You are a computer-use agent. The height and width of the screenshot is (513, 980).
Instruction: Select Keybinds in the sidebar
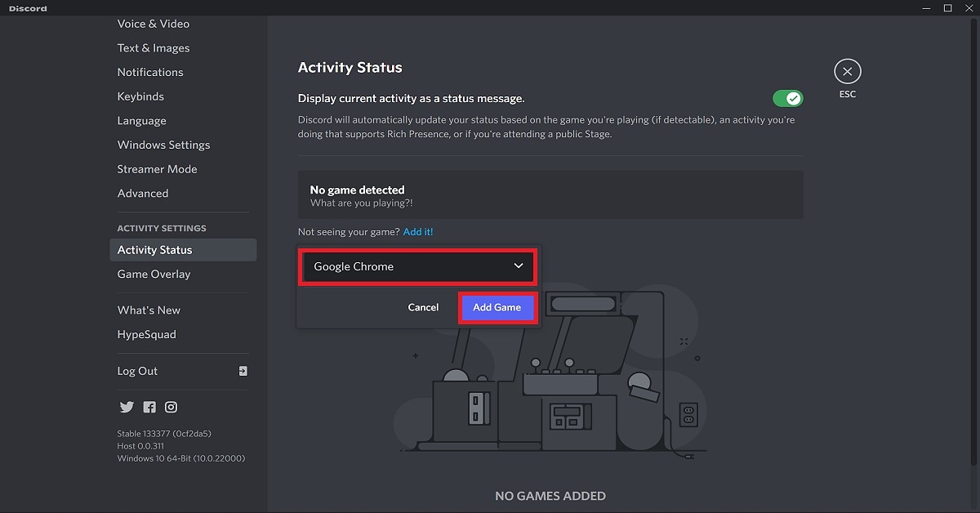[x=140, y=96]
